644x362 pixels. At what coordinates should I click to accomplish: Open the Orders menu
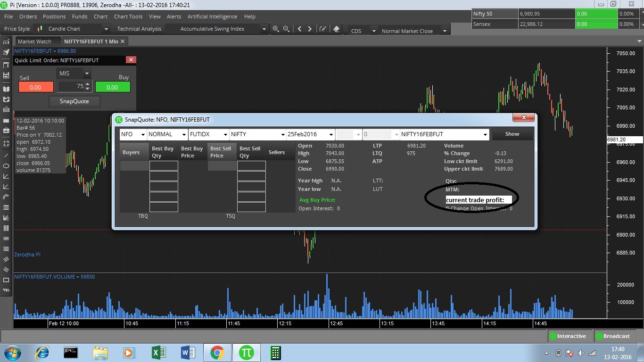(28, 16)
